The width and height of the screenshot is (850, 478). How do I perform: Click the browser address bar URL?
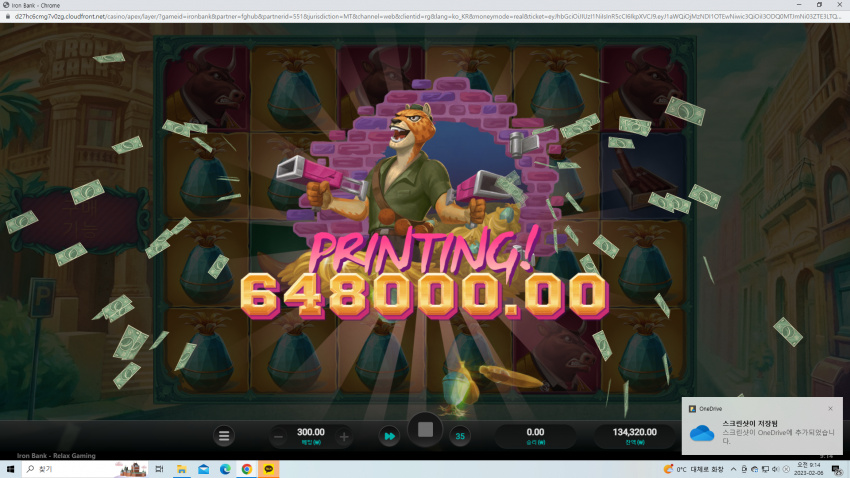point(427,16)
